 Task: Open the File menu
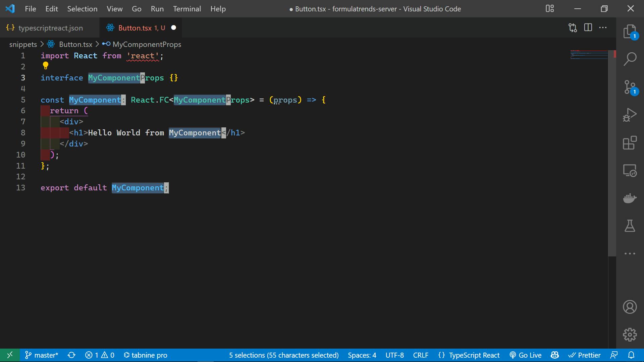pos(31,9)
